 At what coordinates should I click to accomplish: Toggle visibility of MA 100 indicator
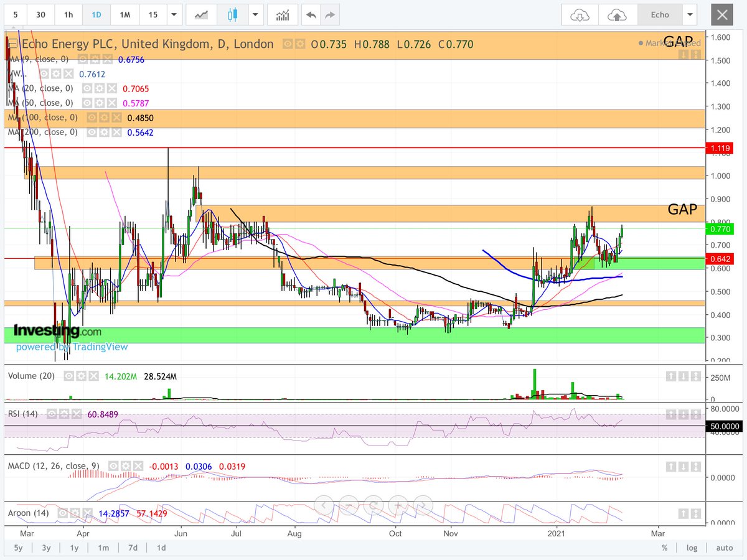[93, 117]
